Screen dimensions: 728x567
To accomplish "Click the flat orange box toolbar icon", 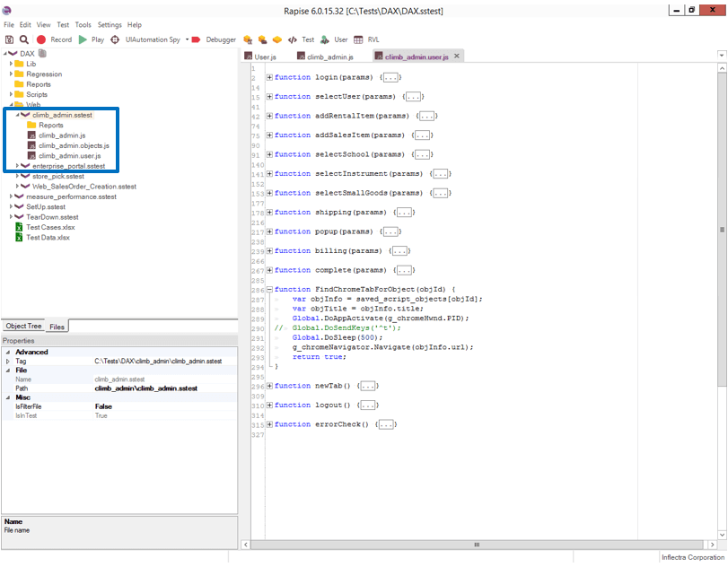I will 277,39.
